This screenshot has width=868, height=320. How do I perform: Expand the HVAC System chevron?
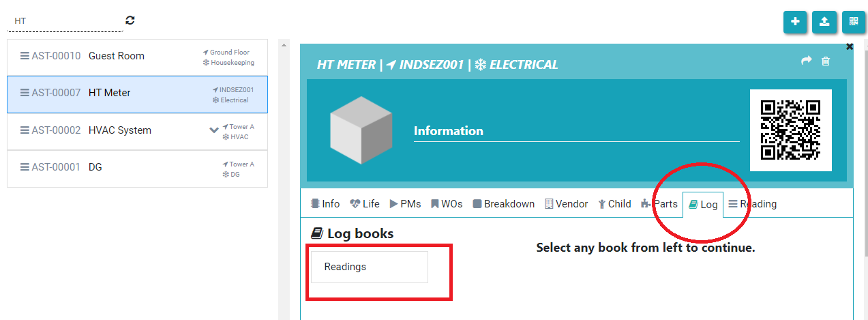pyautogui.click(x=214, y=130)
